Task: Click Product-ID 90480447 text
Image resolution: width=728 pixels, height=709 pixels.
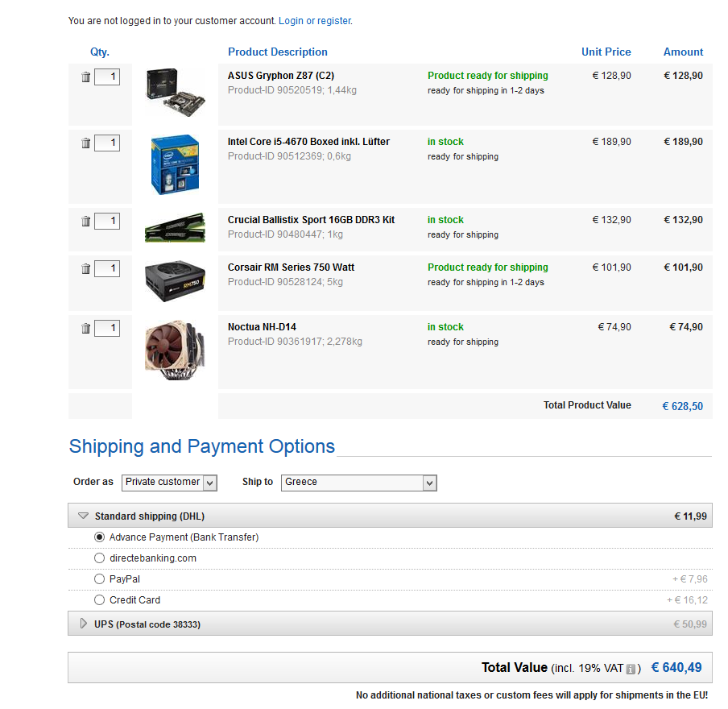Action: (275, 234)
